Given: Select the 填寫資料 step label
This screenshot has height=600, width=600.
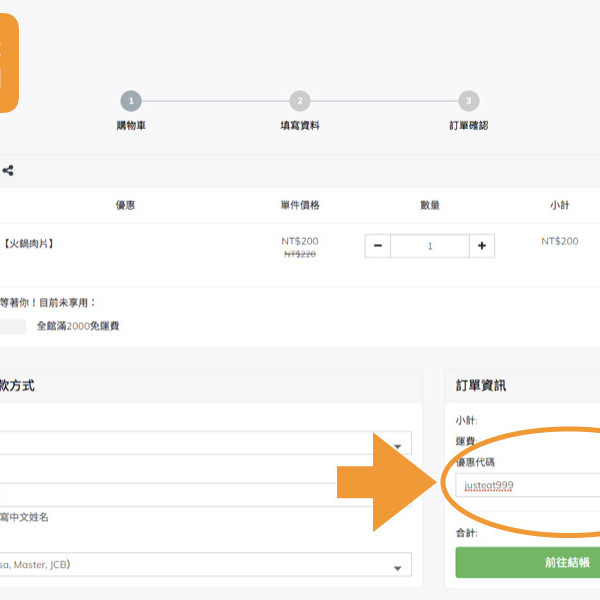Looking at the screenshot, I should click(x=299, y=126).
